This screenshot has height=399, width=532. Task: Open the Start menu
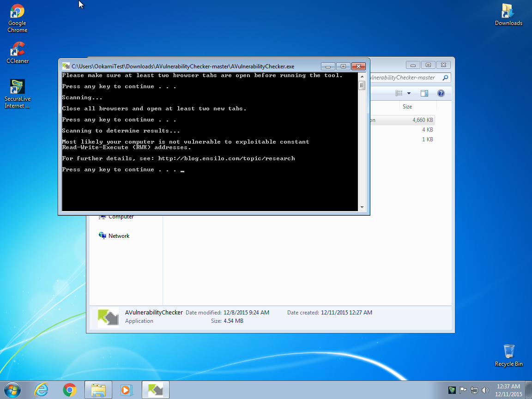click(x=12, y=390)
